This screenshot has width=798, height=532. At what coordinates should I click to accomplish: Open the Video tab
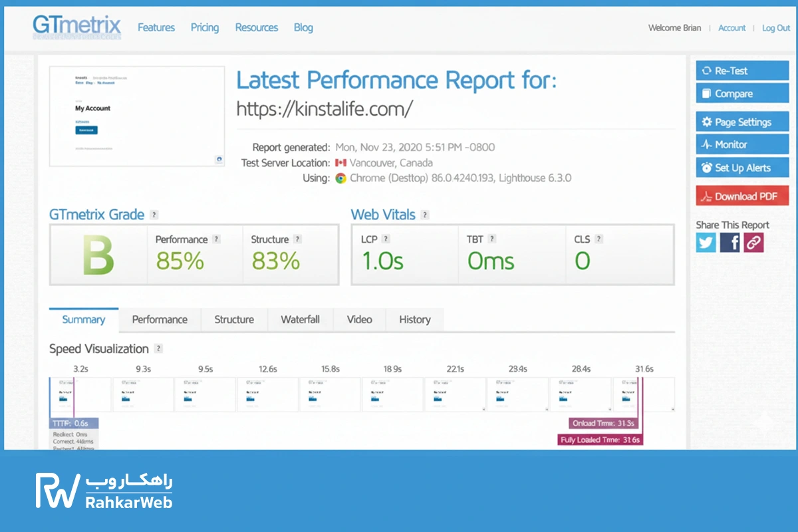359,320
